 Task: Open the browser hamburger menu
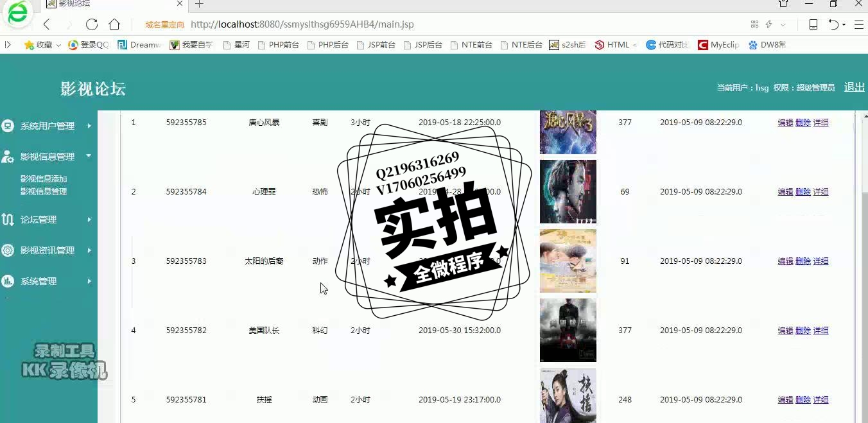click(858, 24)
